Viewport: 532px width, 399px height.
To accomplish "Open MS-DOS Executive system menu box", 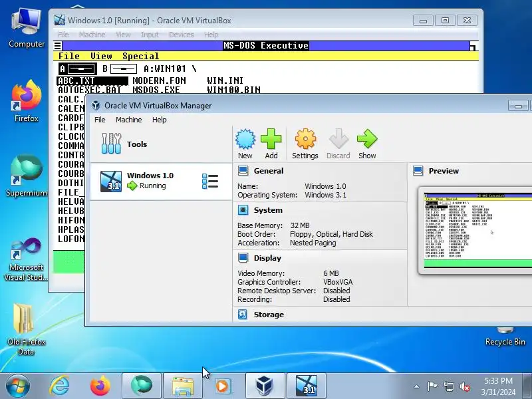I will pos(58,45).
